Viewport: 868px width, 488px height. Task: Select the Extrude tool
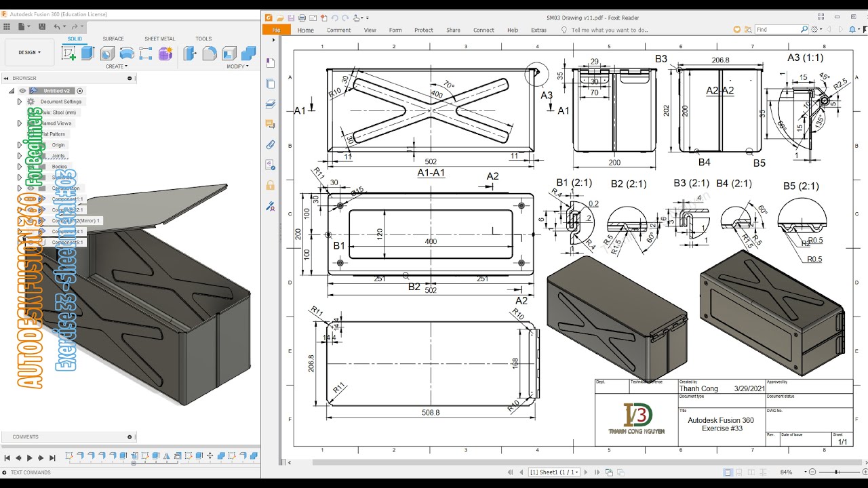88,54
